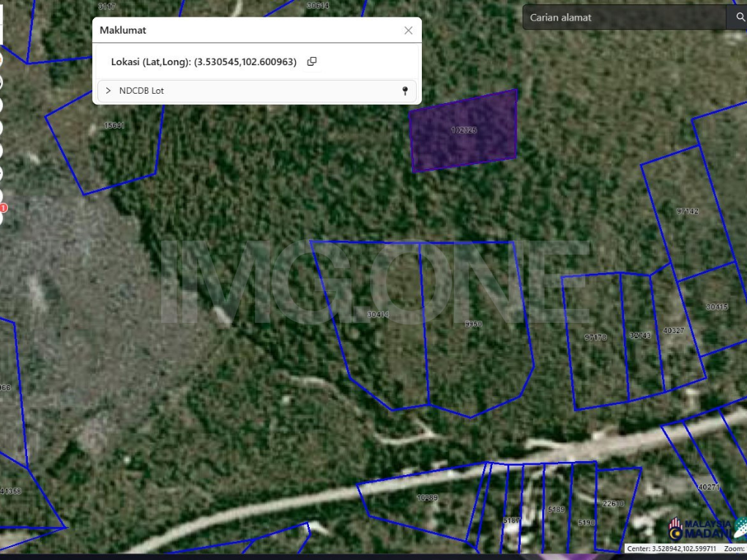
Task: Select lot 97142 on the map
Action: (x=687, y=211)
